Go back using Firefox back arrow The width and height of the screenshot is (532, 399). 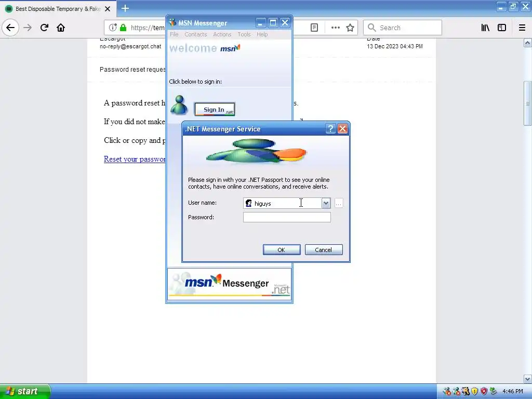[10, 28]
